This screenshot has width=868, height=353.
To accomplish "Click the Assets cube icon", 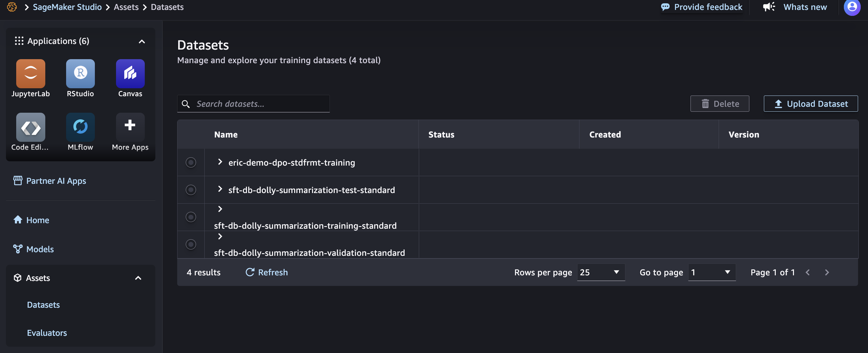I will 18,278.
